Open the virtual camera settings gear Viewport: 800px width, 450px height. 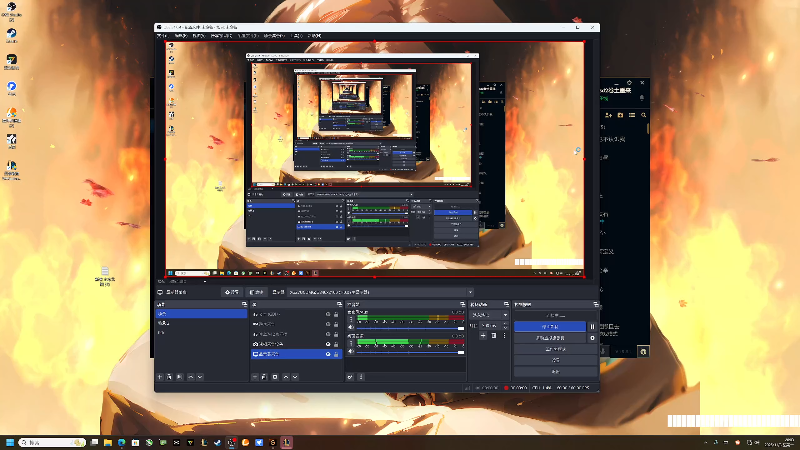[592, 338]
